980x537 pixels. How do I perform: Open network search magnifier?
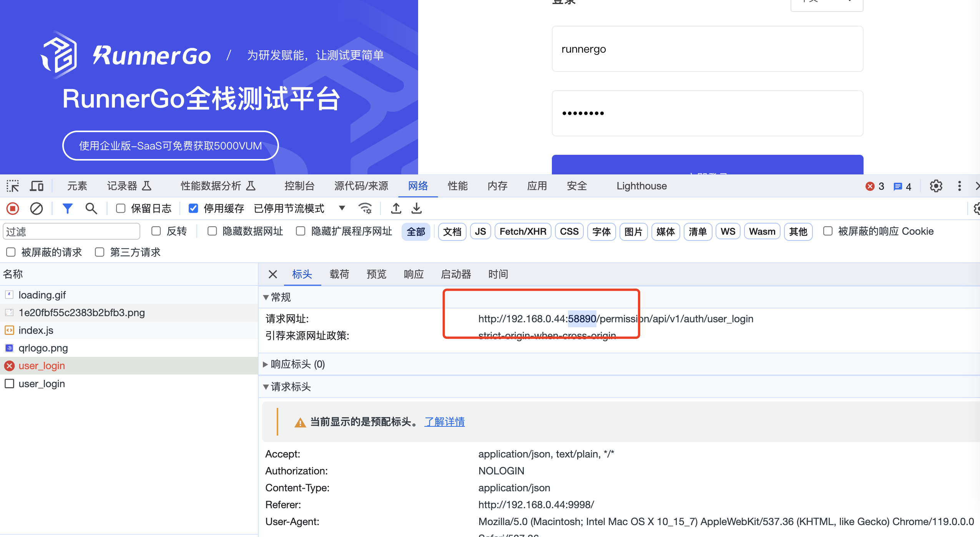click(91, 209)
